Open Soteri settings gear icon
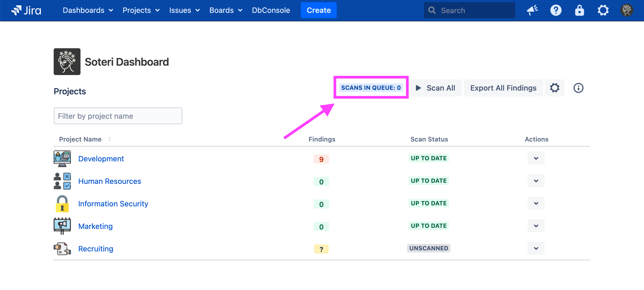 [555, 88]
